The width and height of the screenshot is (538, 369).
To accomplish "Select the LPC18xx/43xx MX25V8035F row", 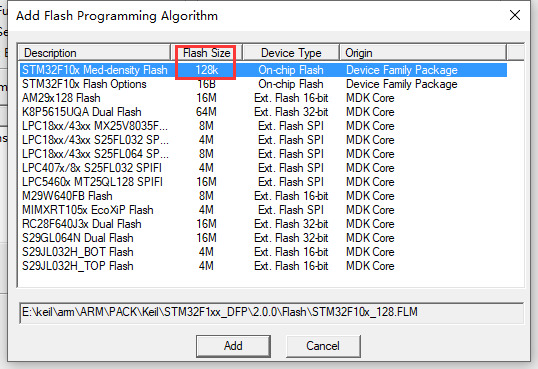I will click(263, 126).
